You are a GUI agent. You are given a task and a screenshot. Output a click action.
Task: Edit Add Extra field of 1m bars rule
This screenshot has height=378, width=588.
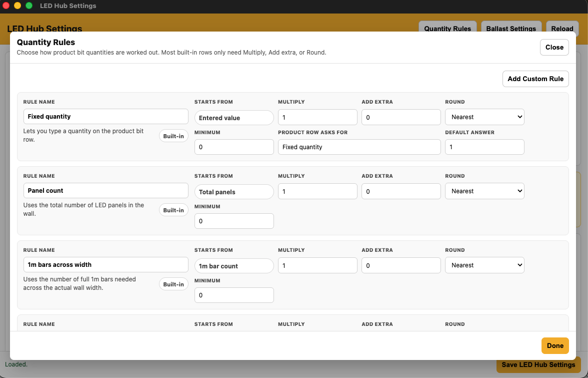401,265
